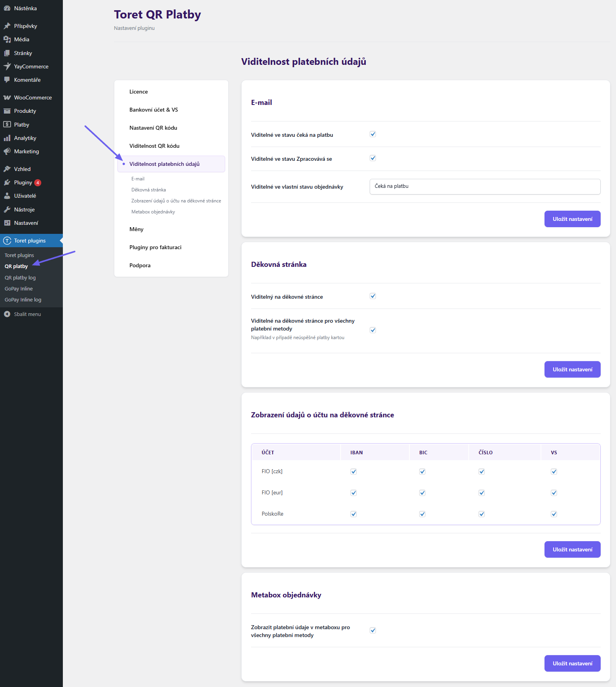Image resolution: width=616 pixels, height=687 pixels.
Task: Collapse sidebar with Sbalit menu arrow icon
Action: pos(7,314)
